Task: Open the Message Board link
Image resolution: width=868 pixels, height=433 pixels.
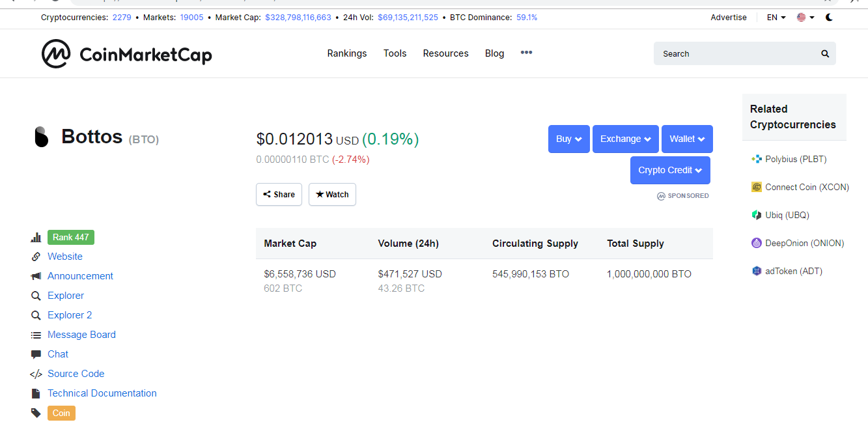Action: tap(81, 335)
